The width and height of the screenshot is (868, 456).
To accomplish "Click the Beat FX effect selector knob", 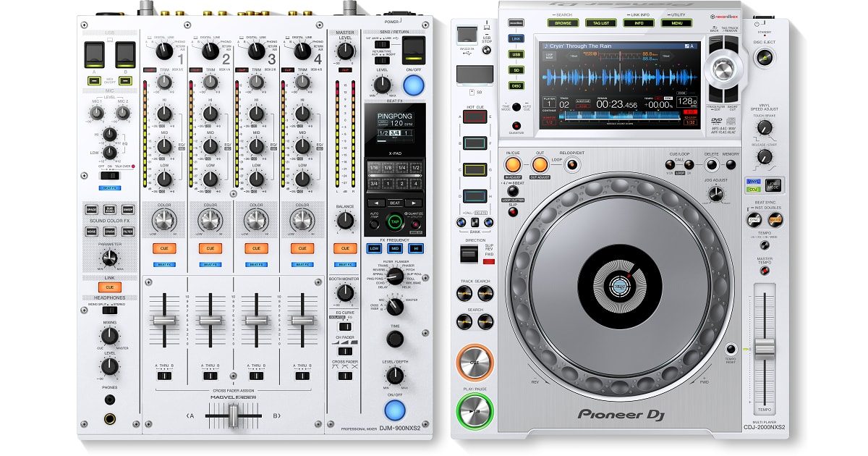I will [x=395, y=276].
